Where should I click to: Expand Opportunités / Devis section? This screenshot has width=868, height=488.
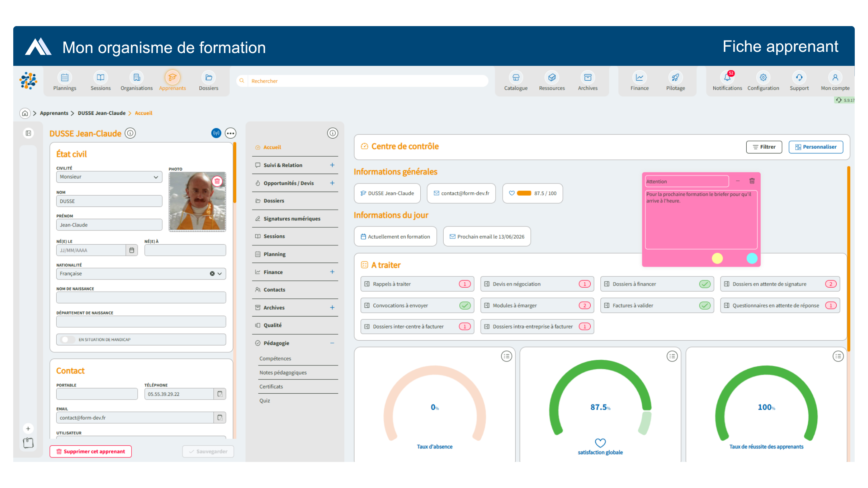332,183
